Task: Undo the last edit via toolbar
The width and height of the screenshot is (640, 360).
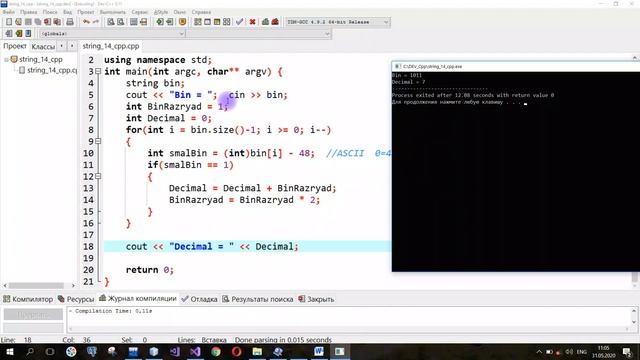Action: [86, 22]
